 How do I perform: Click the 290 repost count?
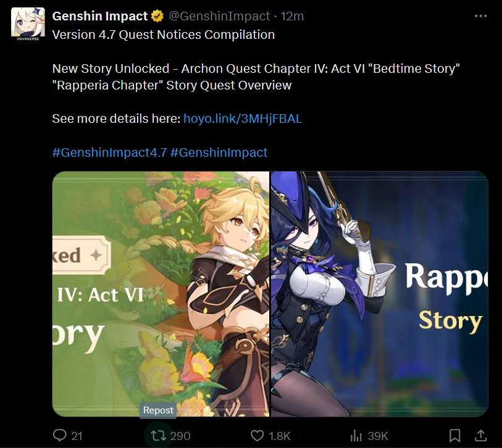(180, 436)
